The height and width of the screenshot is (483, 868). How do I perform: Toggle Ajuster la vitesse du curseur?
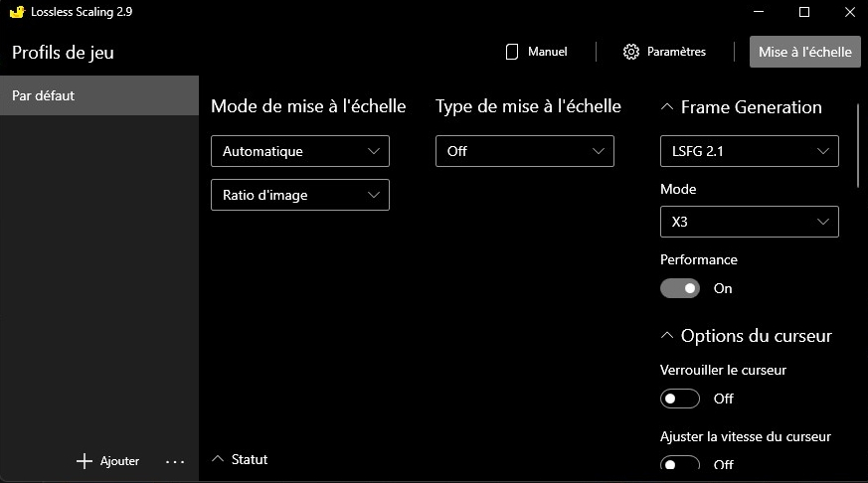680,464
